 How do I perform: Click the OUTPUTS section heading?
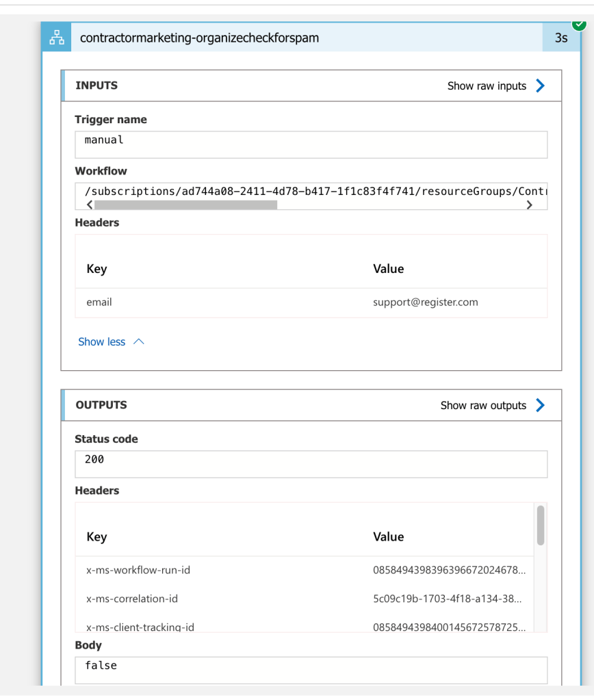coord(101,405)
